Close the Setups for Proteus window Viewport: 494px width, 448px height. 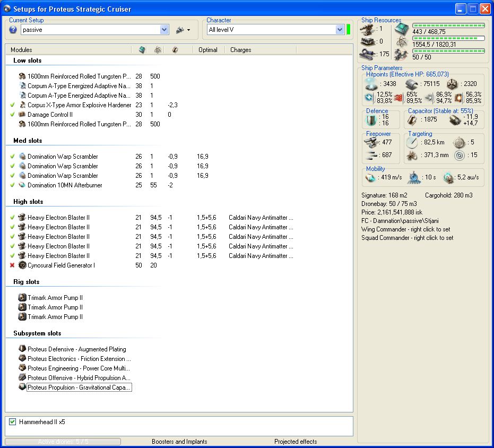click(485, 9)
